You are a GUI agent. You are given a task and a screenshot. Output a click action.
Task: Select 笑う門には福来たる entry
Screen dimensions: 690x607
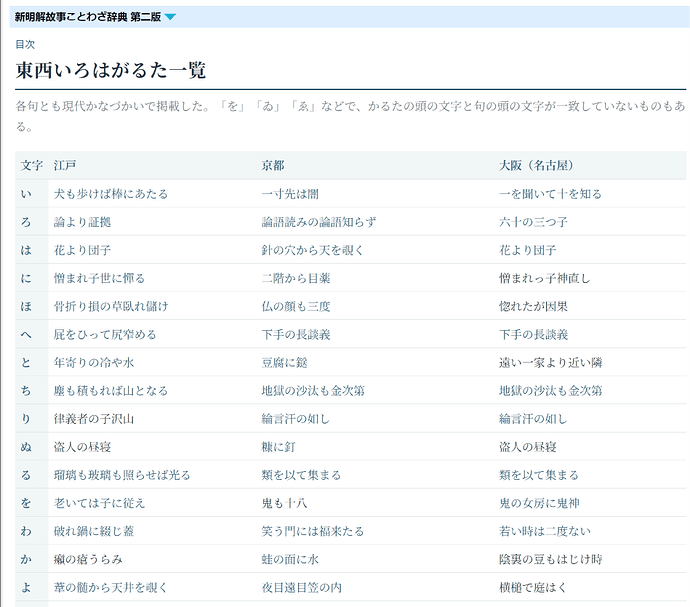(313, 532)
